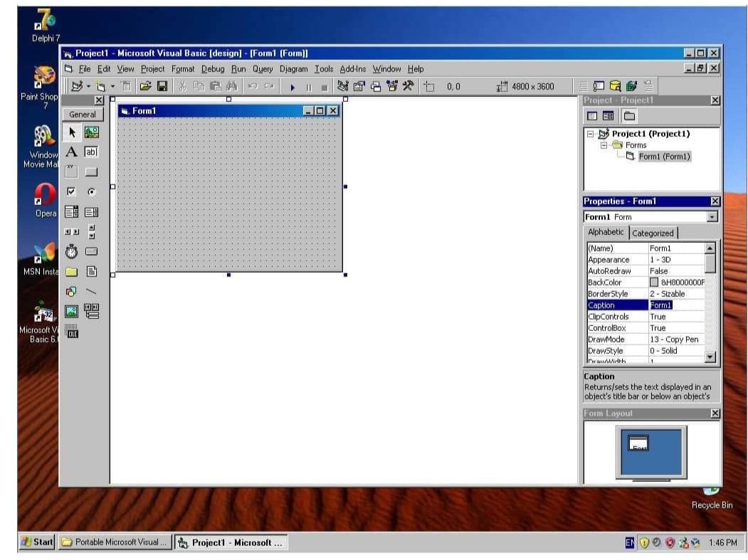Select the Image control tool
The image size is (748, 560).
click(x=72, y=312)
